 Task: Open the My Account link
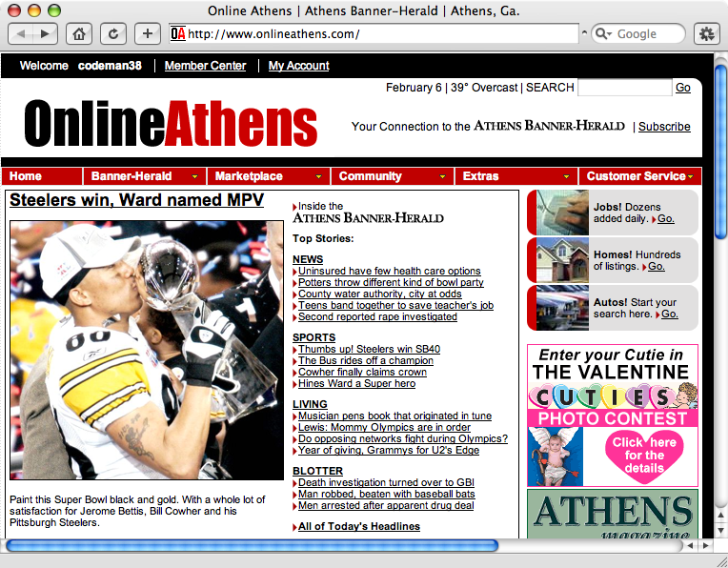(x=298, y=66)
